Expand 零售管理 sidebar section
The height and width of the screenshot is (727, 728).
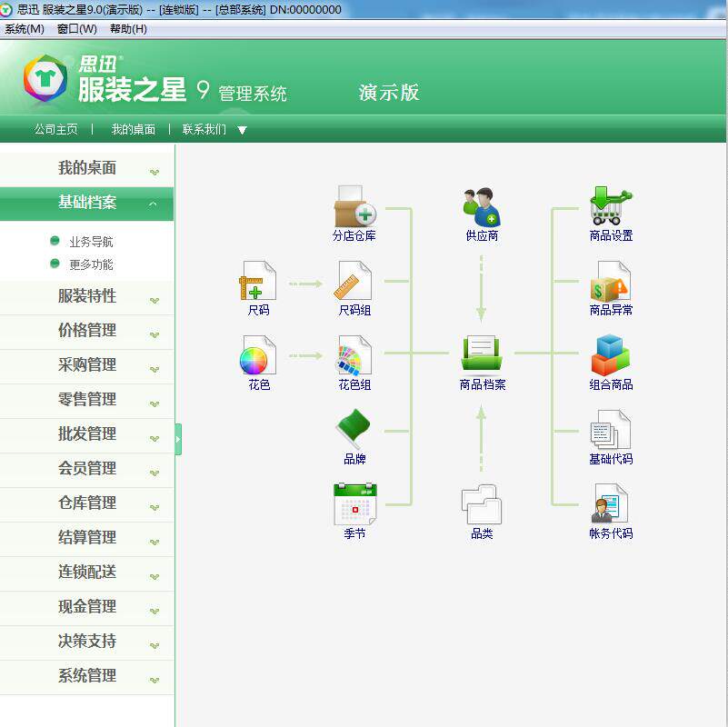(x=87, y=400)
